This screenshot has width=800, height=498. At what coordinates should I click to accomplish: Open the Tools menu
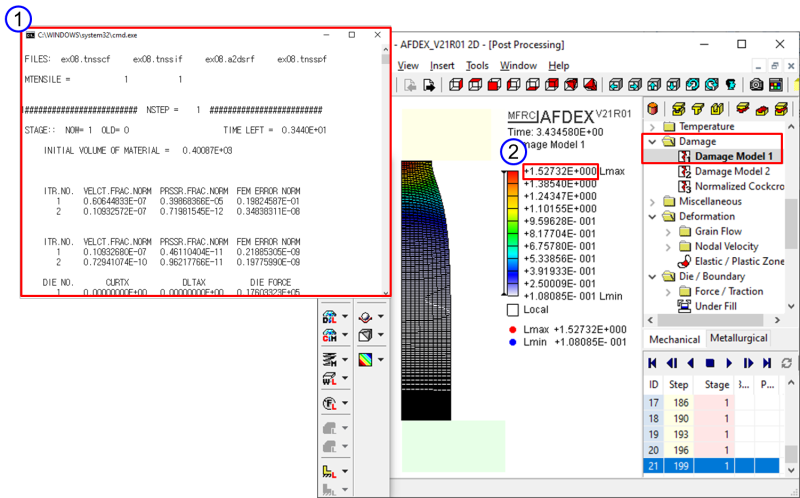click(x=477, y=65)
